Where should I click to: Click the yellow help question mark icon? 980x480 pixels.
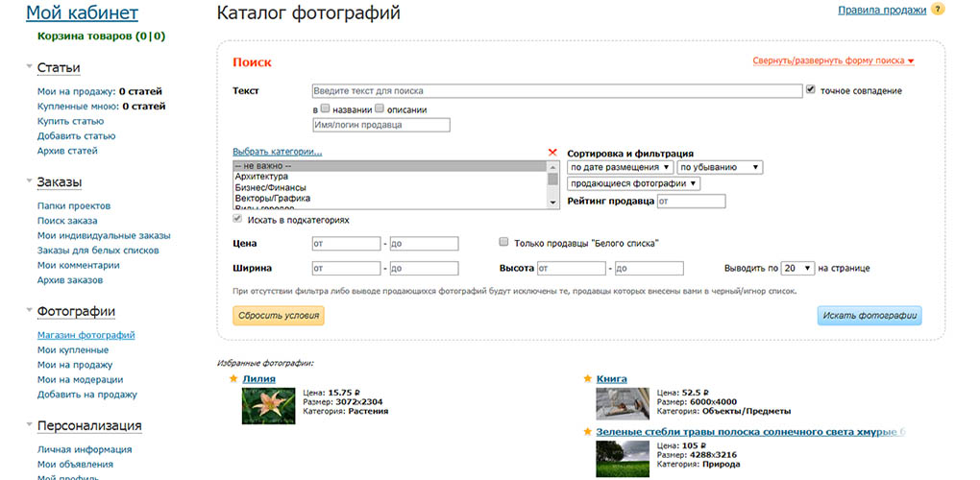[938, 10]
